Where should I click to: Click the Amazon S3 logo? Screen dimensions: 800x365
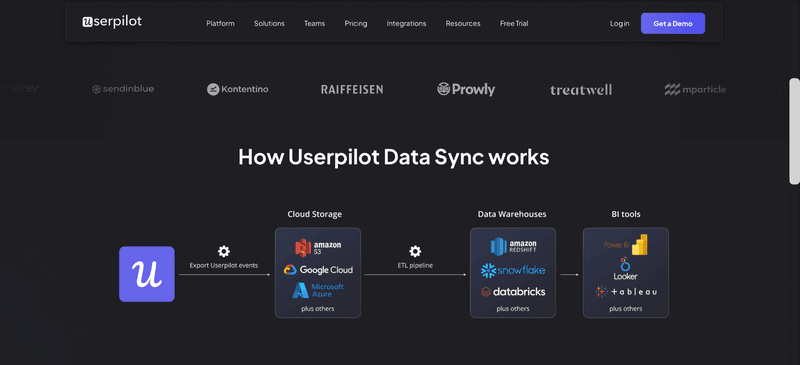(318, 248)
